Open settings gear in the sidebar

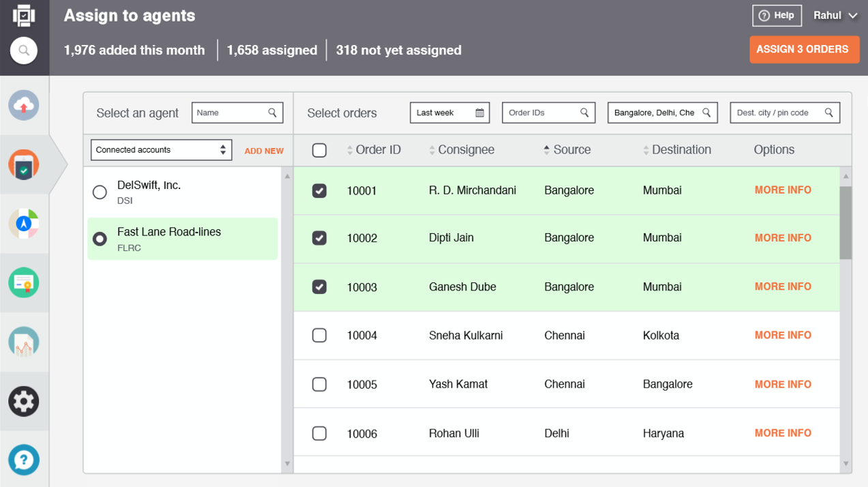click(24, 402)
